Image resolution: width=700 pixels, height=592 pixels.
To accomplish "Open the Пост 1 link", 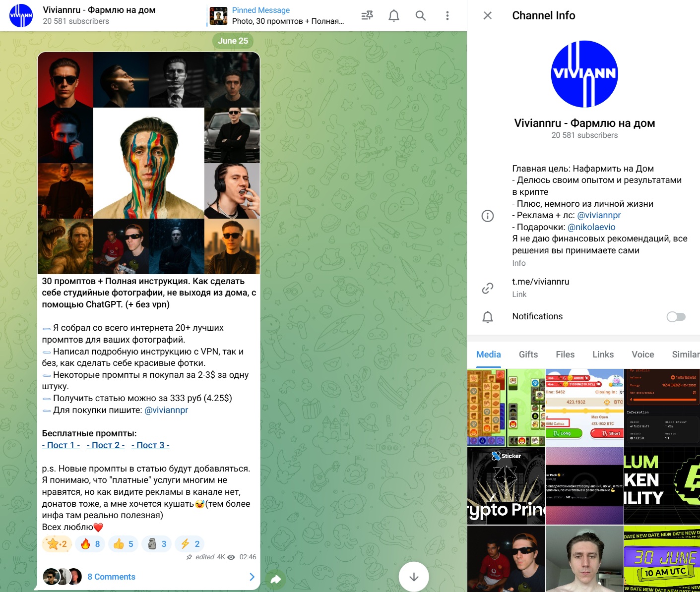I will 61,445.
